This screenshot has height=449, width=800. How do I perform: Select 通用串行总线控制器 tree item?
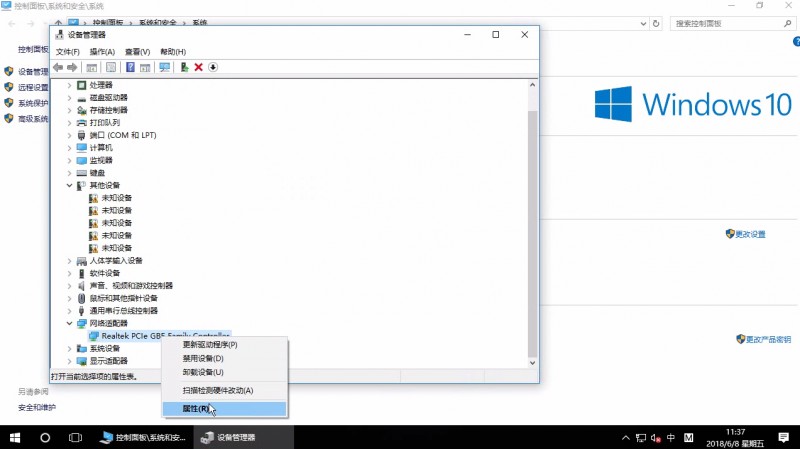pyautogui.click(x=123, y=311)
